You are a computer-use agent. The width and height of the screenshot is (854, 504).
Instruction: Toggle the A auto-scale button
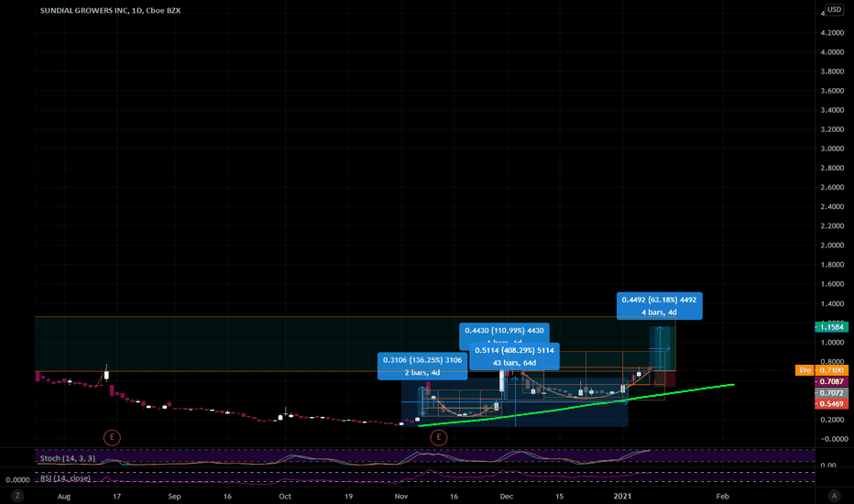tap(834, 496)
